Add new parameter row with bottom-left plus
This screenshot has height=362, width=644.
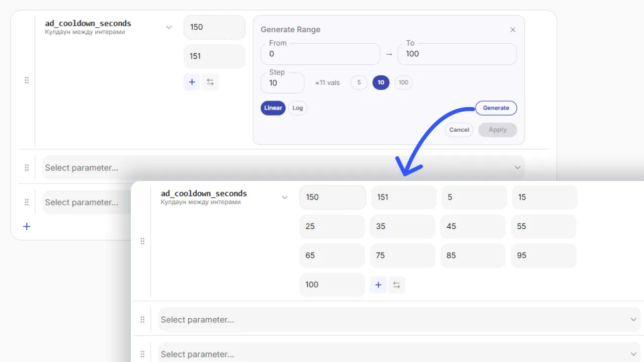[x=27, y=226]
